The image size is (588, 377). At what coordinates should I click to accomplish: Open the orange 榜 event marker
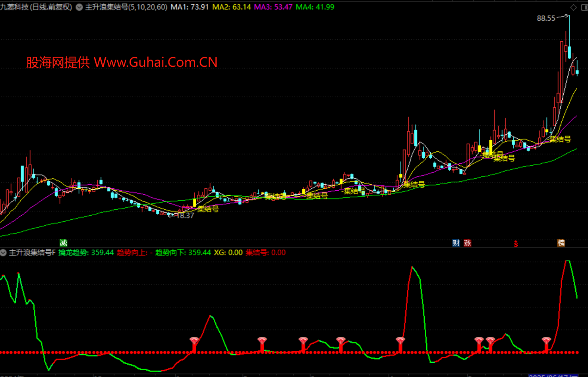(x=561, y=243)
